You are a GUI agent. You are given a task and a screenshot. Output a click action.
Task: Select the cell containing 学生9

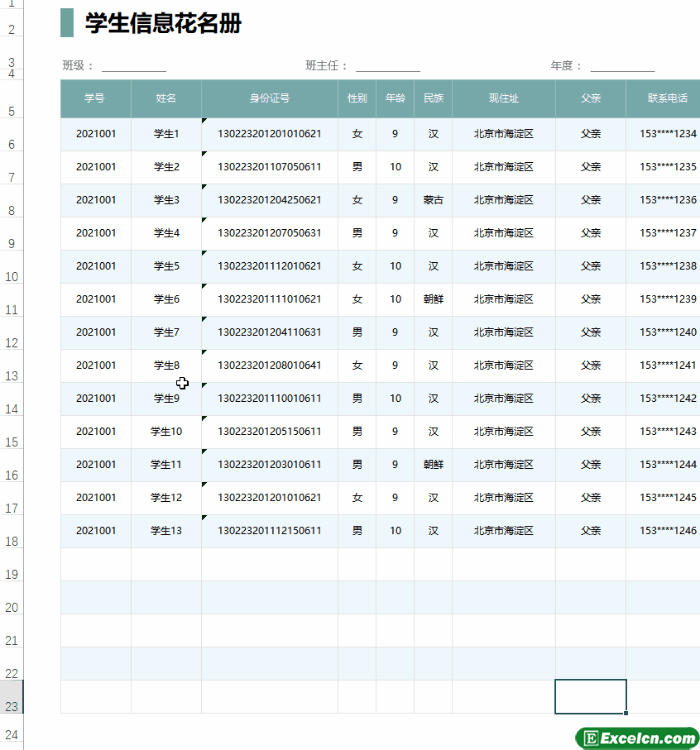pos(166,398)
